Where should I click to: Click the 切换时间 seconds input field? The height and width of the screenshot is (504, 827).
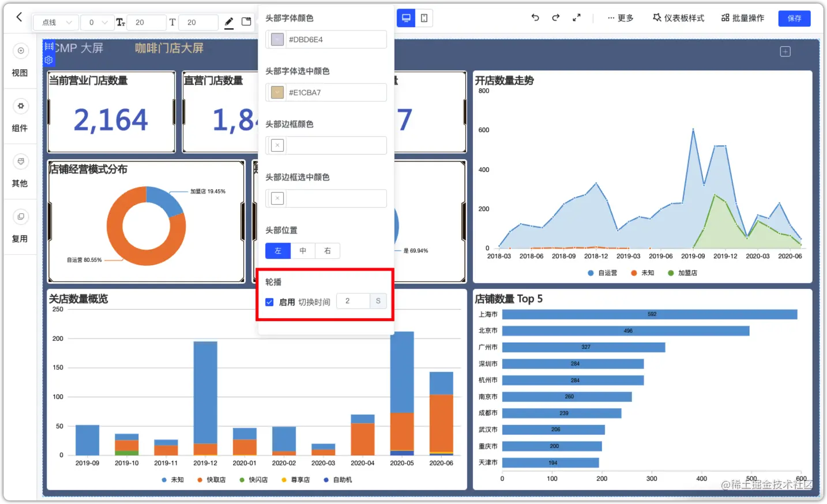(x=353, y=301)
